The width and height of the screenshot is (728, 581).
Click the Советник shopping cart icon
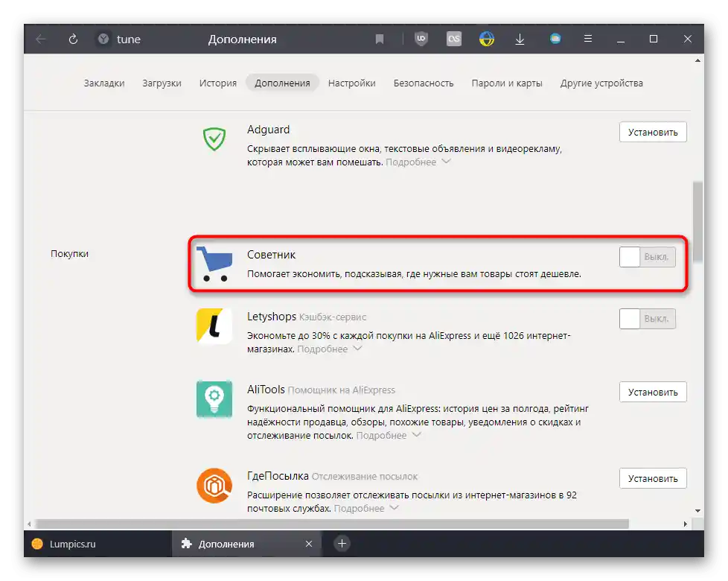214,264
